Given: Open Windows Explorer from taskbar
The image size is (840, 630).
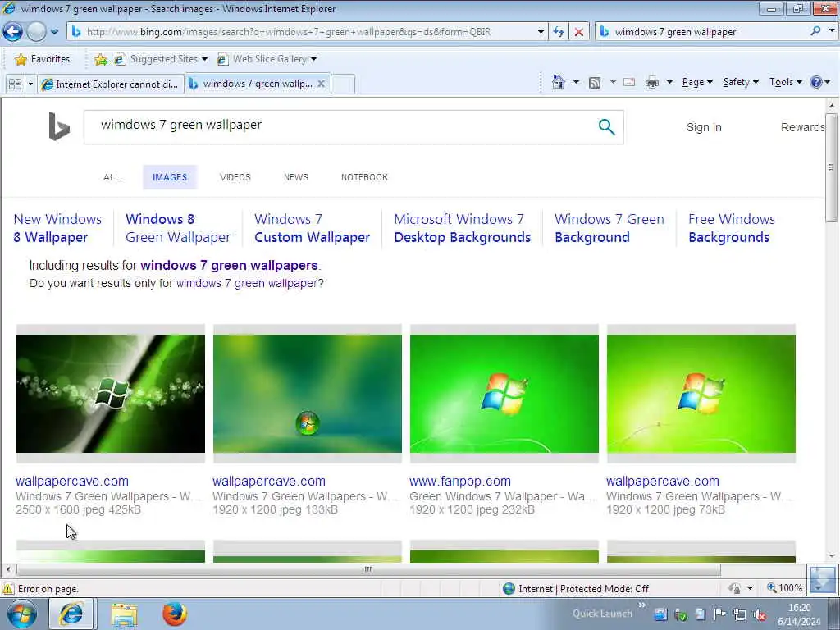Looking at the screenshot, I should point(124,614).
